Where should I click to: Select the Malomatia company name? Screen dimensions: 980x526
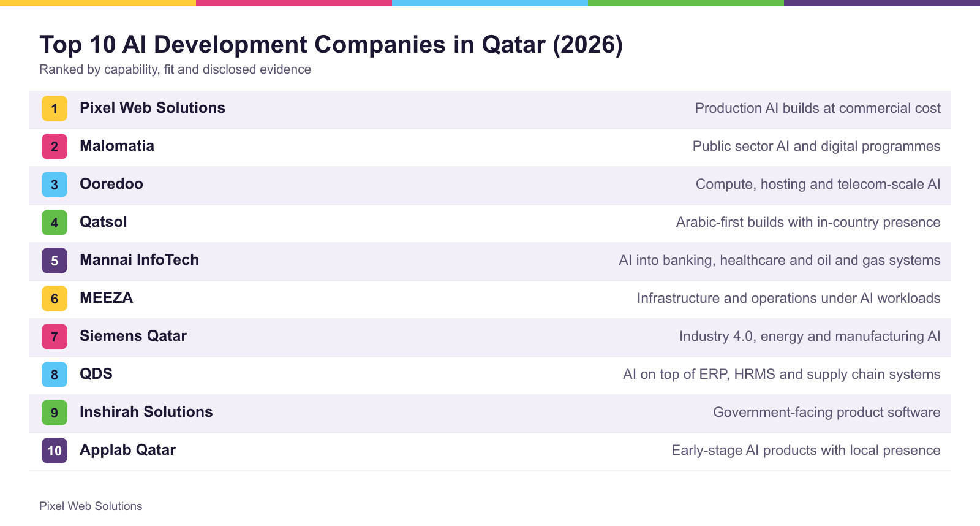117,146
